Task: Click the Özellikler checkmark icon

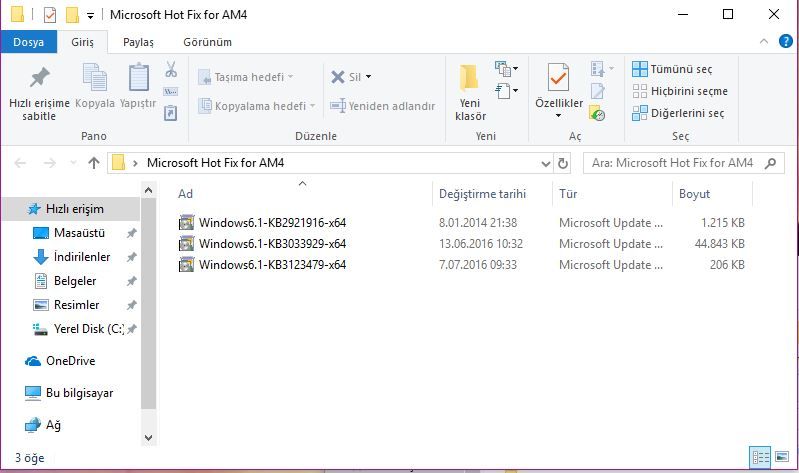Action: (x=558, y=77)
